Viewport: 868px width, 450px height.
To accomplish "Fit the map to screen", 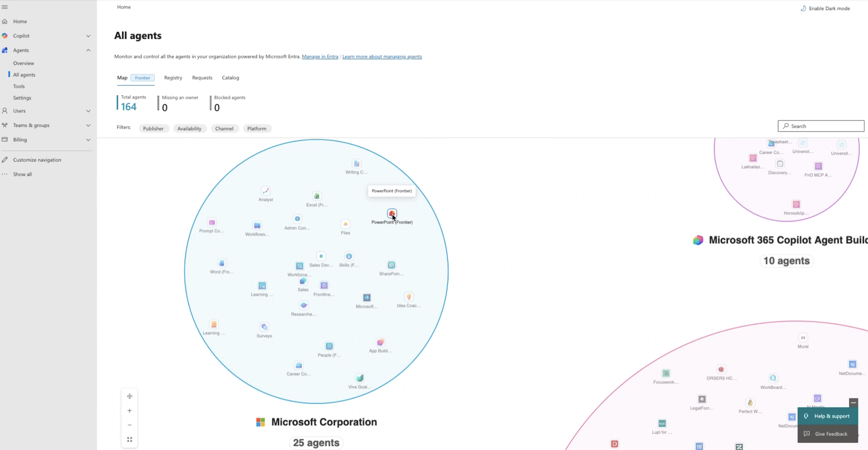I will click(x=129, y=440).
